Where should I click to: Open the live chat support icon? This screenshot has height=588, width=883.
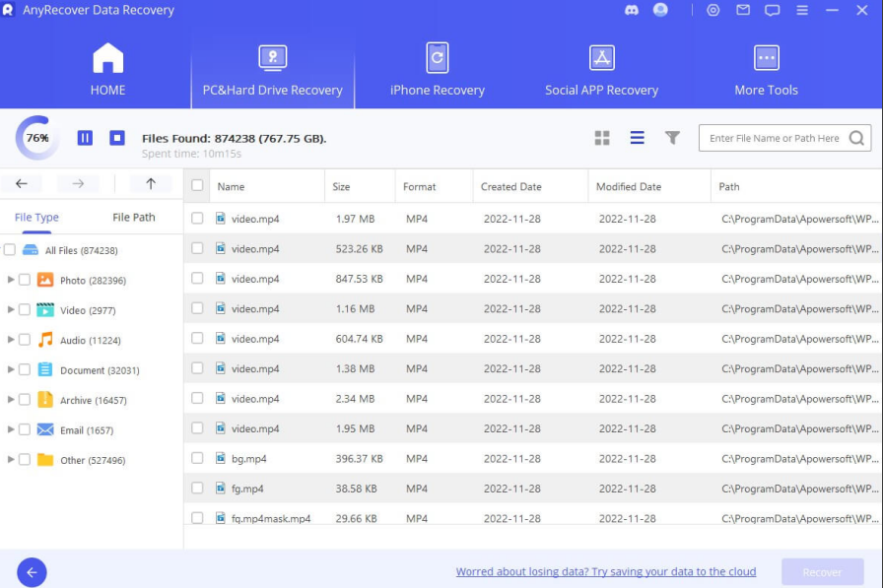773,11
